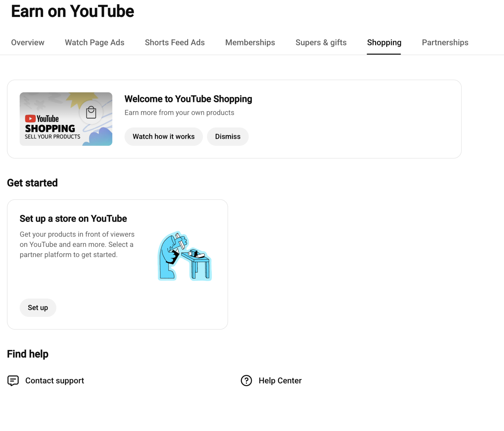
Task: Click the Earn on YouTube page title
Action: [x=73, y=11]
